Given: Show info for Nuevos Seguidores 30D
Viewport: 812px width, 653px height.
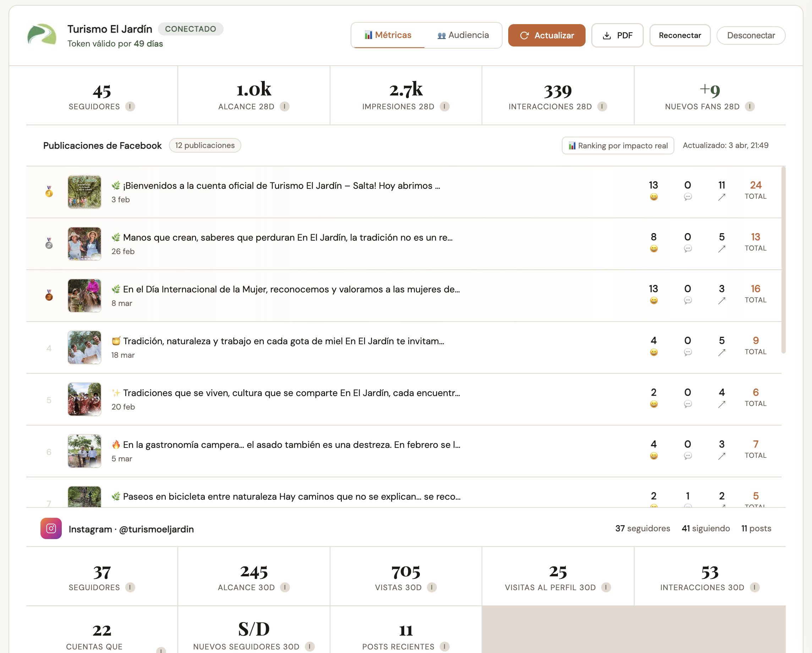Looking at the screenshot, I should click(310, 647).
